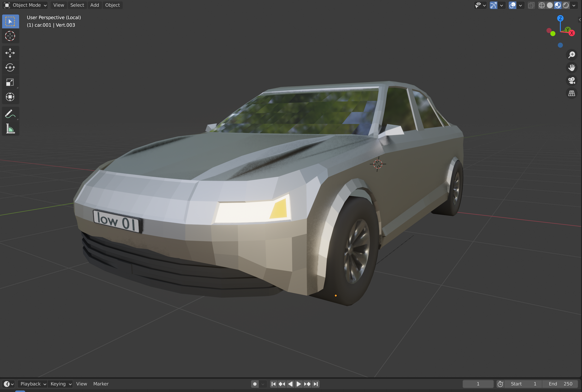The height and width of the screenshot is (392, 582).
Task: Select the Move tool
Action: pyautogui.click(x=10, y=53)
